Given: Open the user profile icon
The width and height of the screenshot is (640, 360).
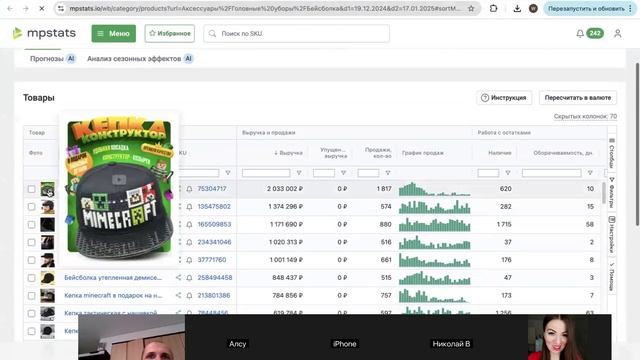Looking at the screenshot, I should point(618,33).
